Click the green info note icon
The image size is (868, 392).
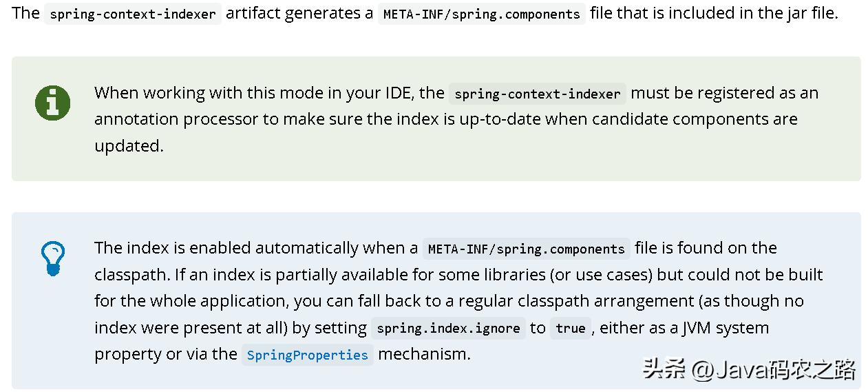[52, 103]
